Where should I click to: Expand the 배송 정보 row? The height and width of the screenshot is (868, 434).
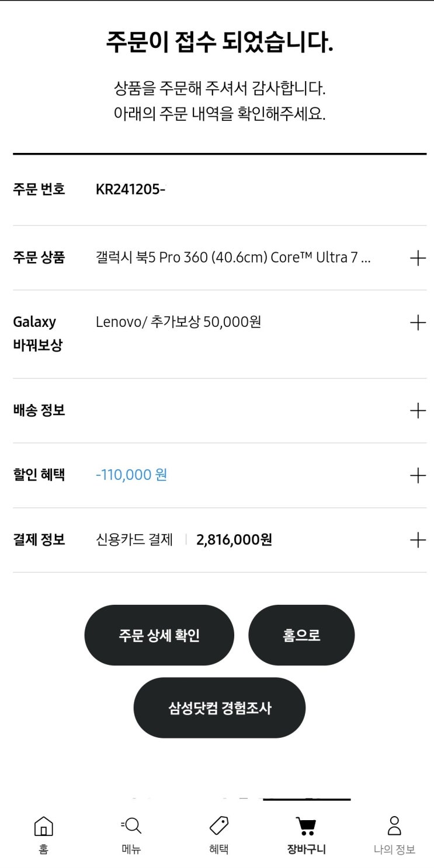pos(220,410)
